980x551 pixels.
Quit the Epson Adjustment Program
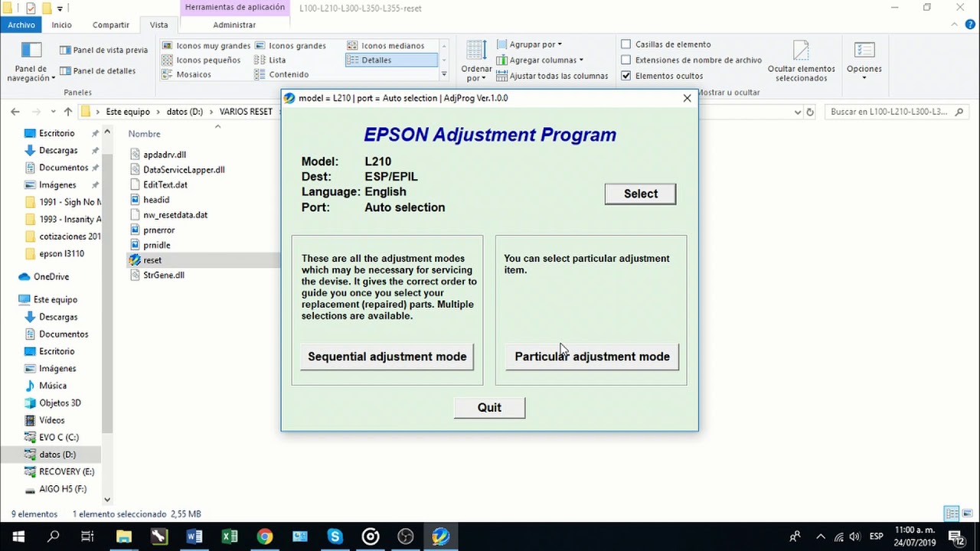pyautogui.click(x=489, y=408)
